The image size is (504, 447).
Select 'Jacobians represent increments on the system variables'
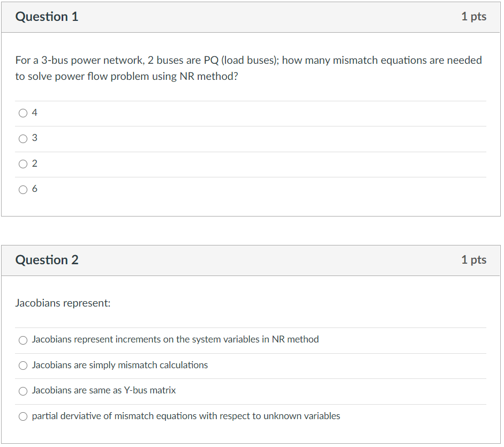pyautogui.click(x=23, y=340)
